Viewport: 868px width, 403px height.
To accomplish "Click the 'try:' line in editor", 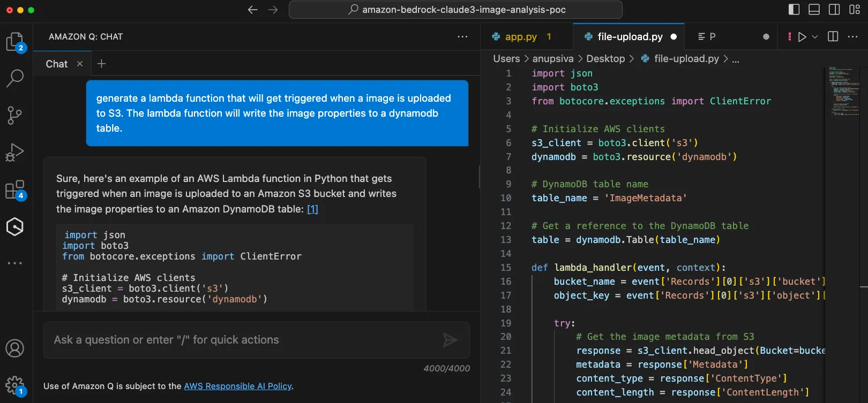I will point(564,323).
